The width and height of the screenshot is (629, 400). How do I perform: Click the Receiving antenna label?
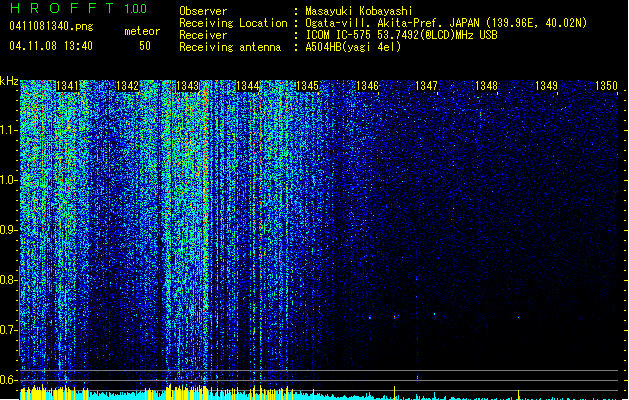(x=230, y=47)
